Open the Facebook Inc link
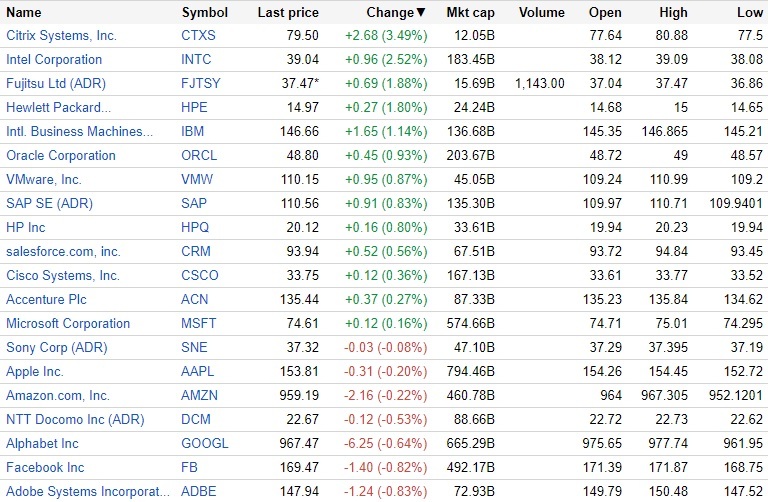The height and width of the screenshot is (502, 768). tap(45, 467)
